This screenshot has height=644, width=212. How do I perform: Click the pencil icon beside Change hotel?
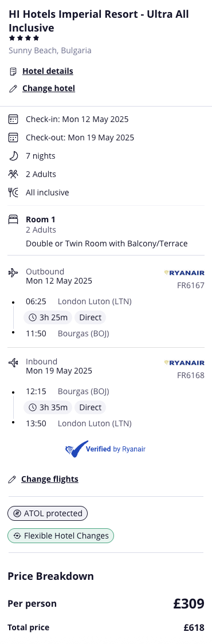click(13, 89)
